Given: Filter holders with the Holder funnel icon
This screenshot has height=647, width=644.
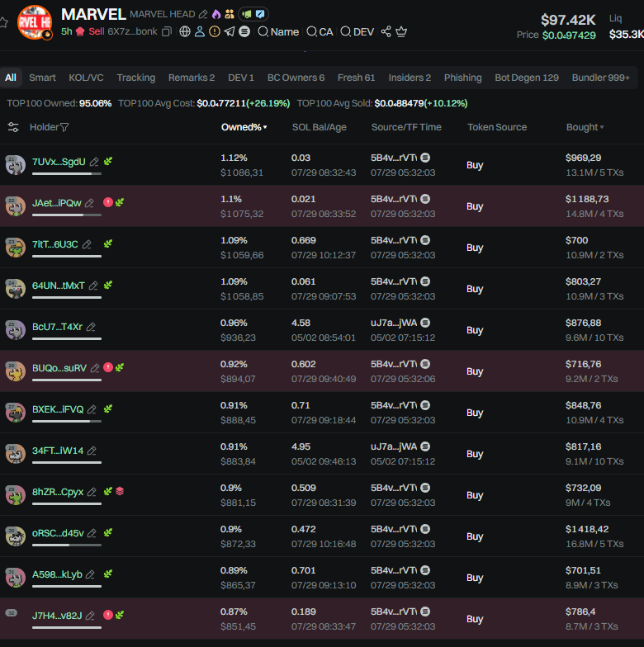Looking at the screenshot, I should pos(64,127).
